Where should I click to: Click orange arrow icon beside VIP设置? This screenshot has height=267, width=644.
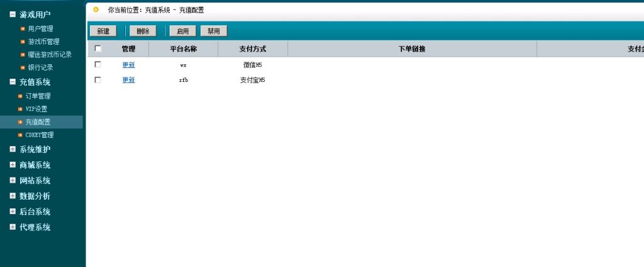click(x=20, y=109)
